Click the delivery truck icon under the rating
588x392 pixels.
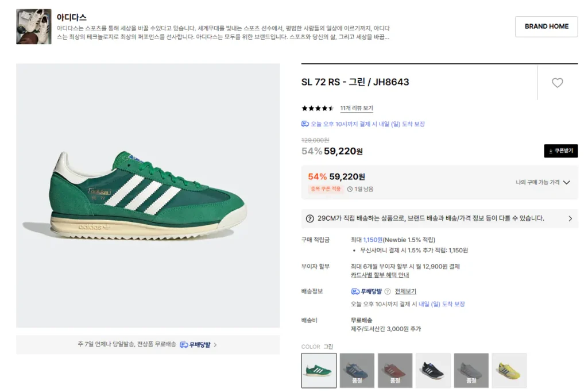305,124
